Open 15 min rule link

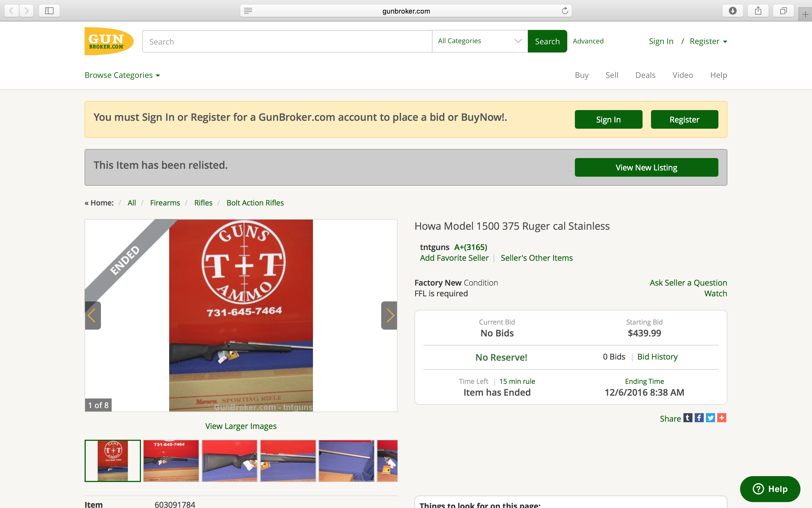[517, 381]
